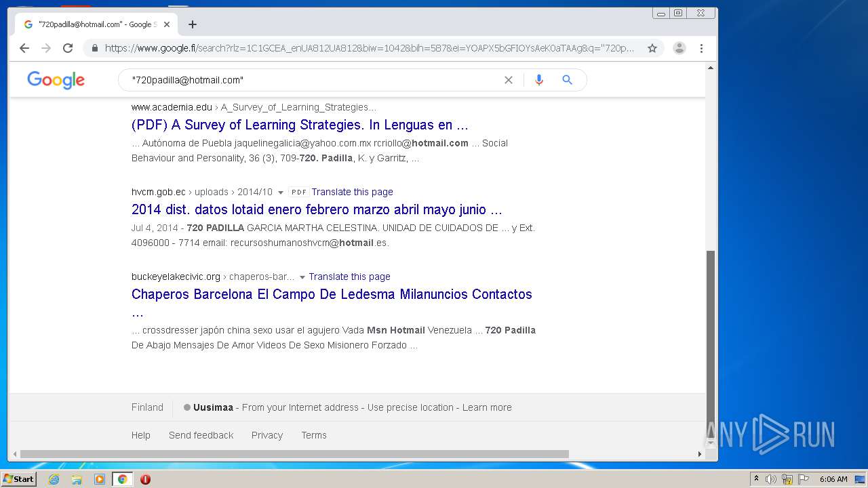Click the vertical scrollbar up arrow
868x488 pixels.
[711, 68]
